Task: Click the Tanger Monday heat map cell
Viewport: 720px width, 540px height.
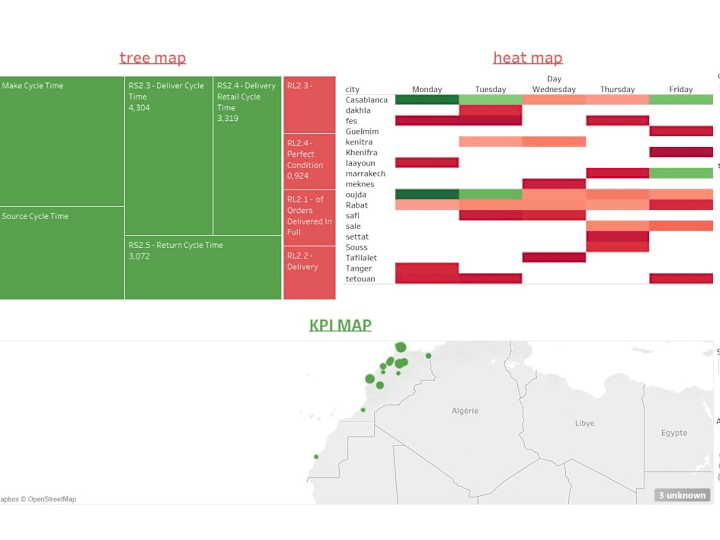Action: [427, 269]
